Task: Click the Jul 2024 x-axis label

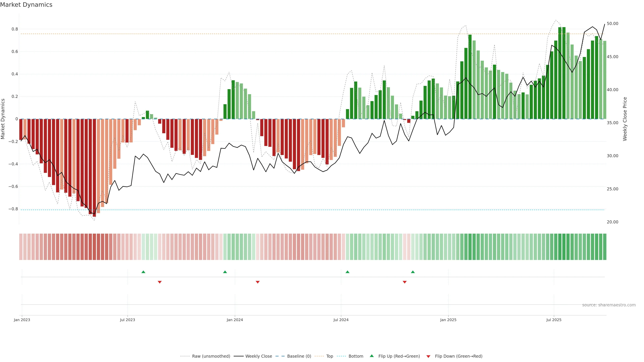Action: [341, 320]
